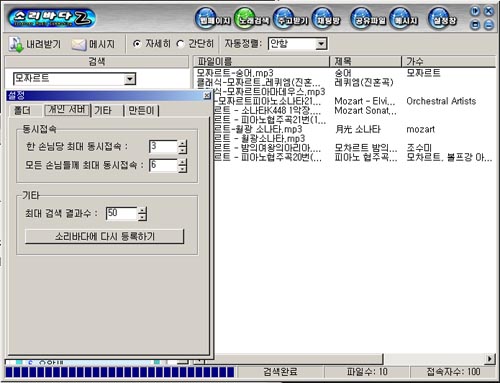500x383 pixels.
Task: Switch to the 기타 tab
Action: (103, 110)
